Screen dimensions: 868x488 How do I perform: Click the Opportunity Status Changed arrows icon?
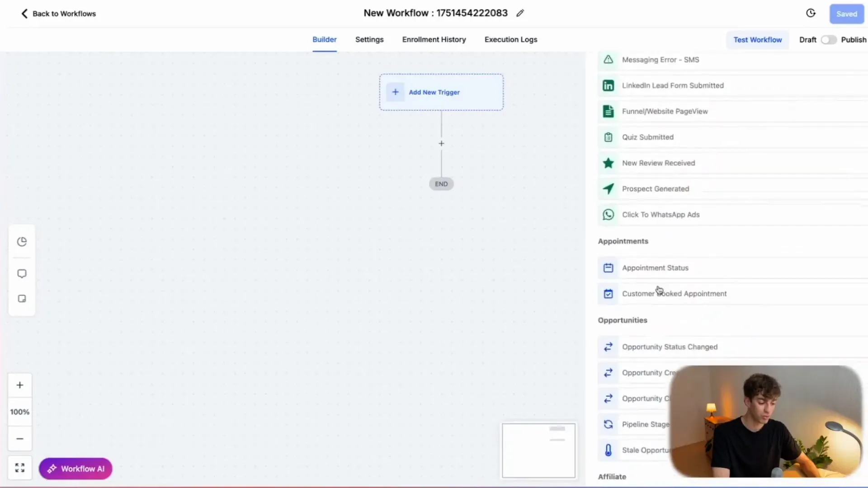(x=609, y=347)
